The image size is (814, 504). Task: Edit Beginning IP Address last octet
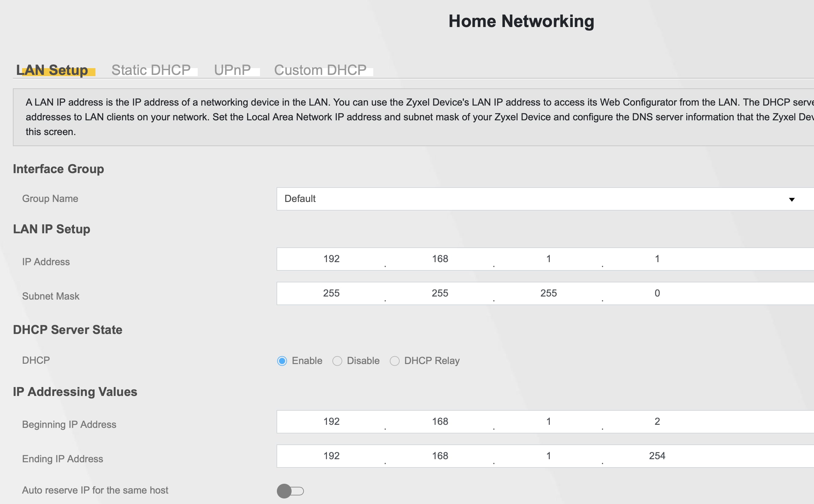point(657,422)
